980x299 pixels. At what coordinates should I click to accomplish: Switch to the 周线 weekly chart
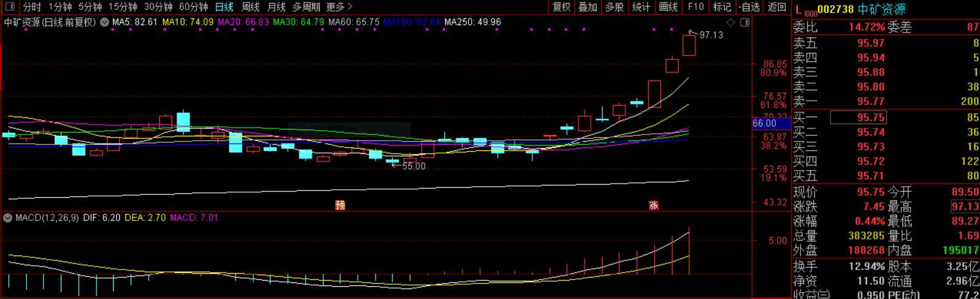point(250,7)
